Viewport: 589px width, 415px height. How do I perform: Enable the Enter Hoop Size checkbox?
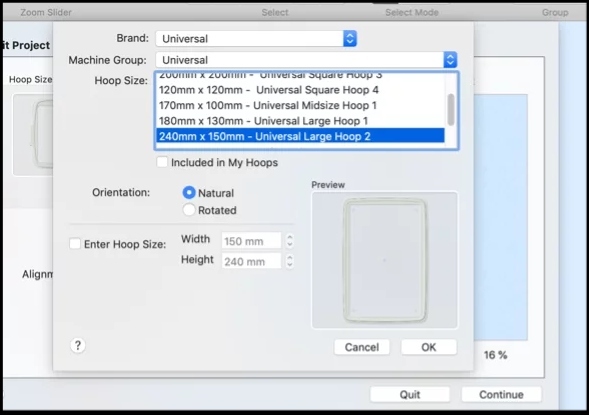pyautogui.click(x=75, y=244)
